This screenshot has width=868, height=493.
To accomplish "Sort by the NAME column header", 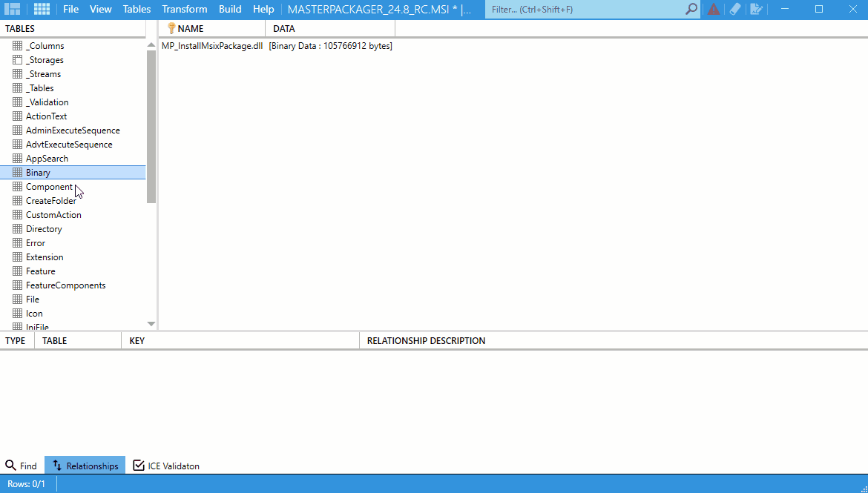I will tap(212, 29).
